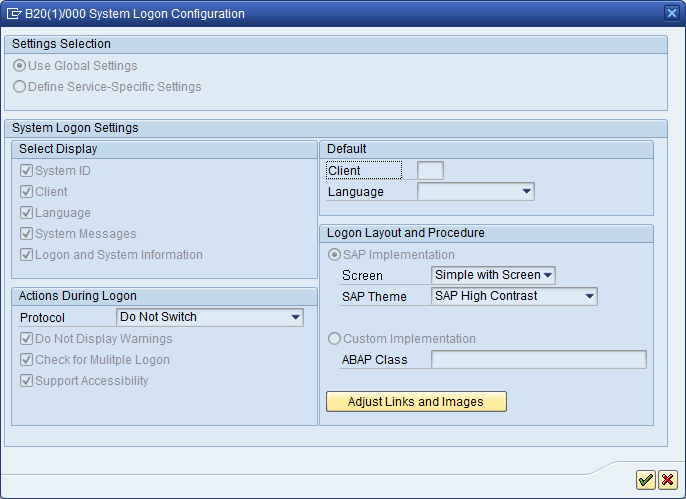The width and height of the screenshot is (686, 499).
Task: Click the default Client input field
Action: (430, 171)
